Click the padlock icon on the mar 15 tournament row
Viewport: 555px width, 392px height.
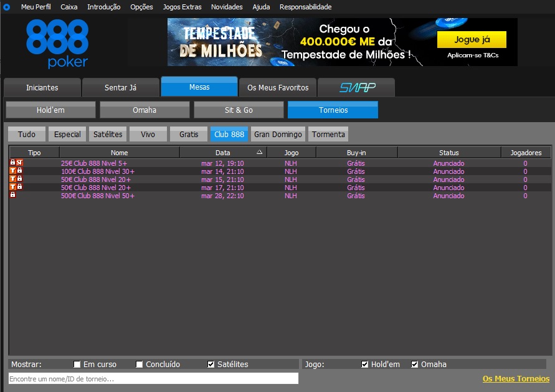tap(19, 179)
